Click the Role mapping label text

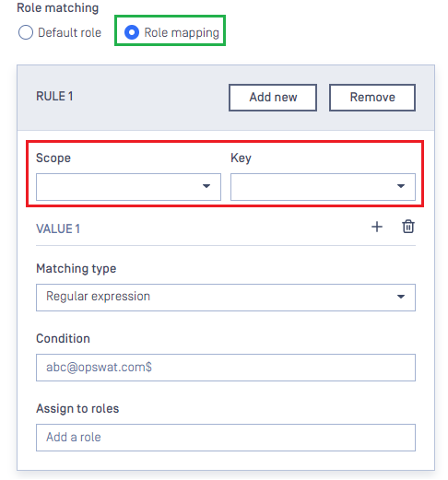coord(182,33)
